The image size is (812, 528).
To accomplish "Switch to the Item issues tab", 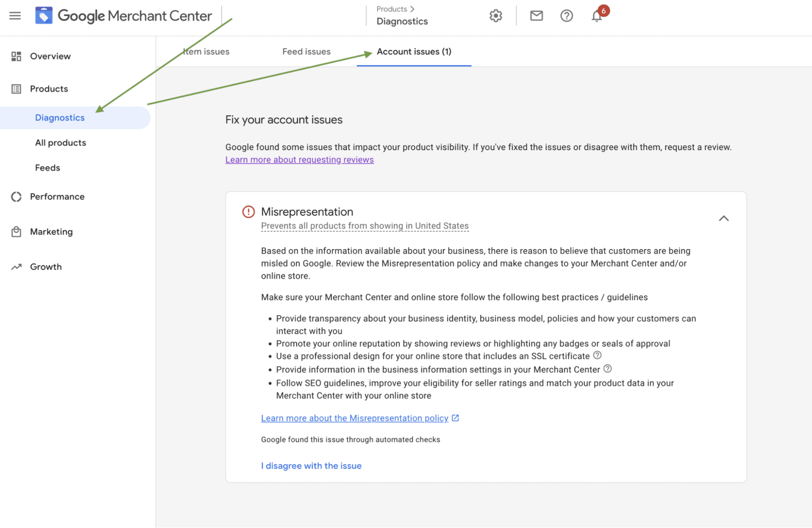I will click(x=206, y=51).
